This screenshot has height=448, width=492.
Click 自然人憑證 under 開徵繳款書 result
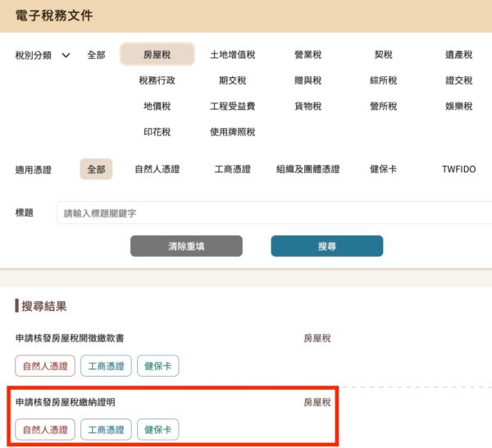(45, 366)
